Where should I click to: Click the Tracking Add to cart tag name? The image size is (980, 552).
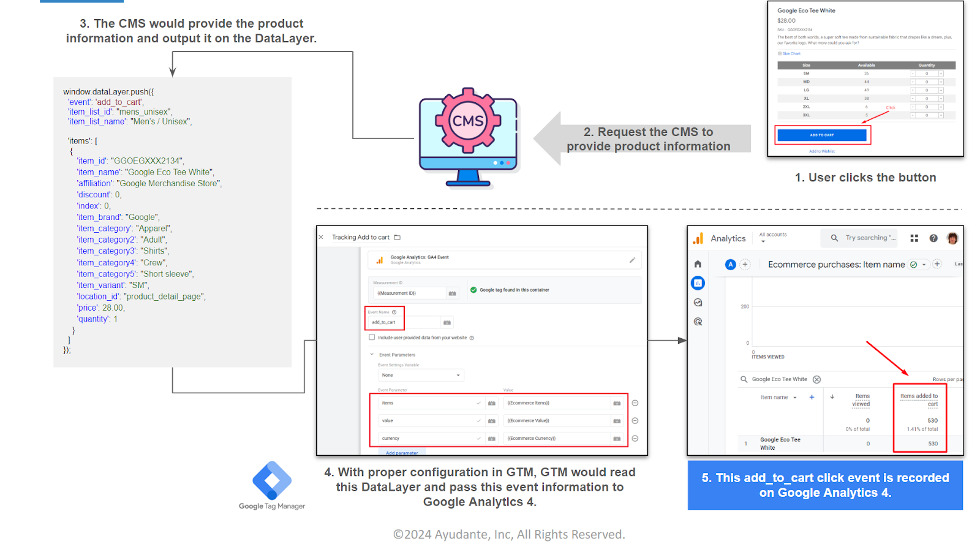[361, 237]
